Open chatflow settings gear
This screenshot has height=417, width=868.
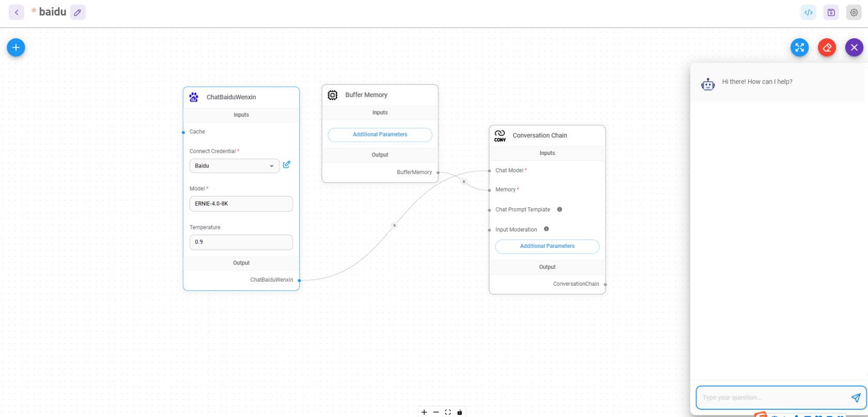pyautogui.click(x=854, y=12)
